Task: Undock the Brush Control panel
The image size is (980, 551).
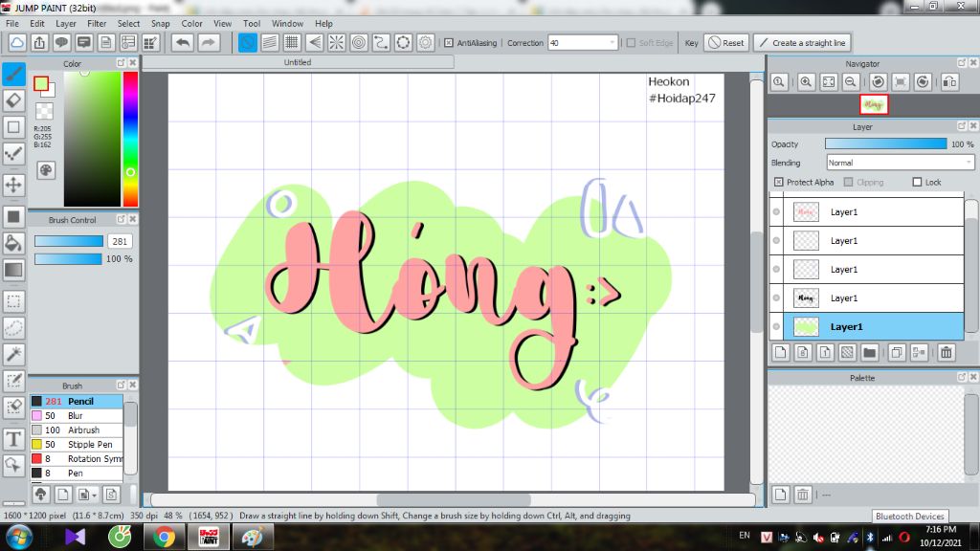Action: tap(121, 219)
